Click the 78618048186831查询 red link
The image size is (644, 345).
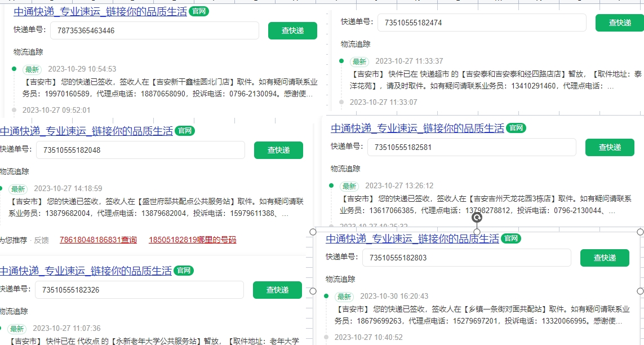click(x=98, y=240)
